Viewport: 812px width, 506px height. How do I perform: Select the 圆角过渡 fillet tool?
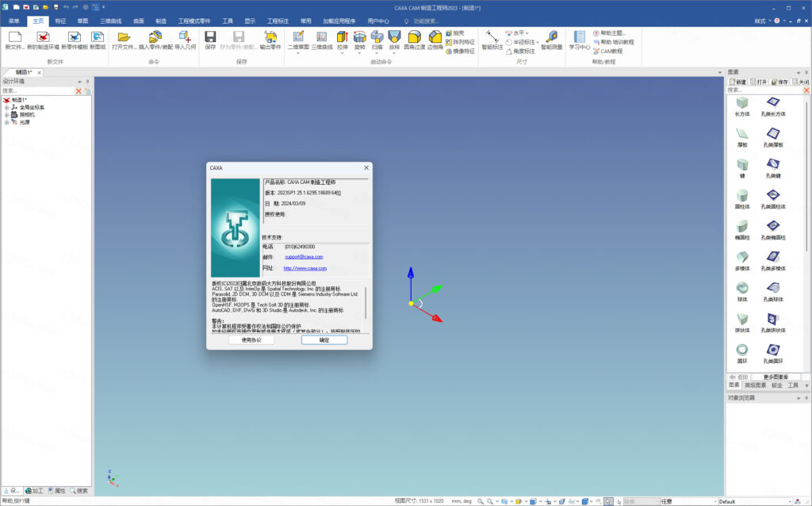click(x=414, y=37)
